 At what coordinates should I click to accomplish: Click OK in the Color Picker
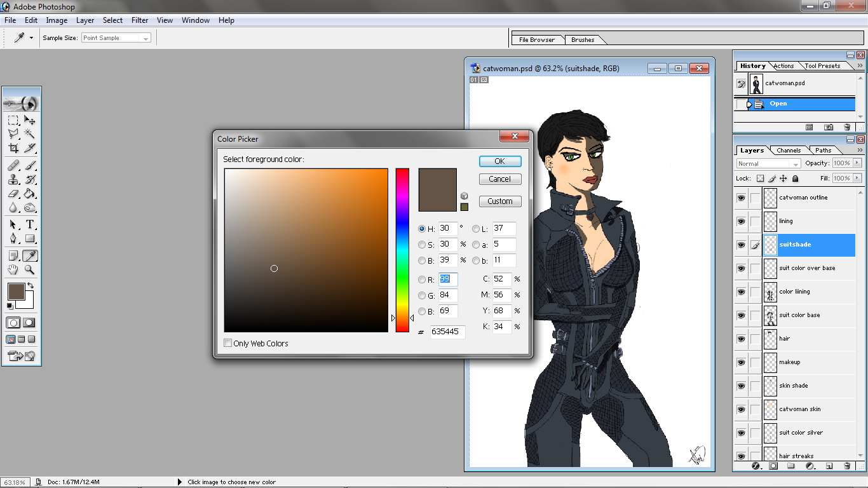point(500,161)
